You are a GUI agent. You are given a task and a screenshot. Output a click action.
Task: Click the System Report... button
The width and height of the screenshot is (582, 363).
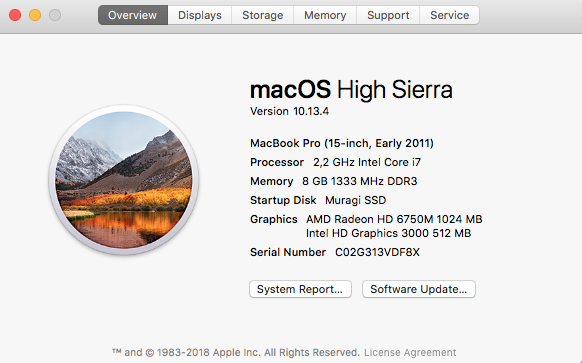coord(300,289)
